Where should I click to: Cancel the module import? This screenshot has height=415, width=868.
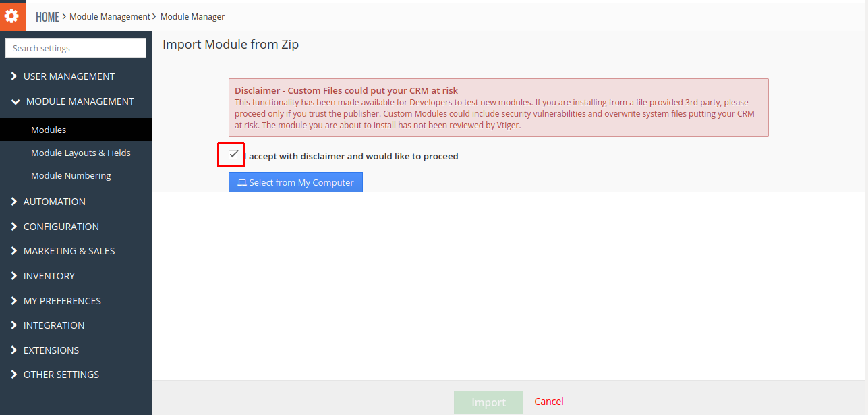tap(548, 402)
